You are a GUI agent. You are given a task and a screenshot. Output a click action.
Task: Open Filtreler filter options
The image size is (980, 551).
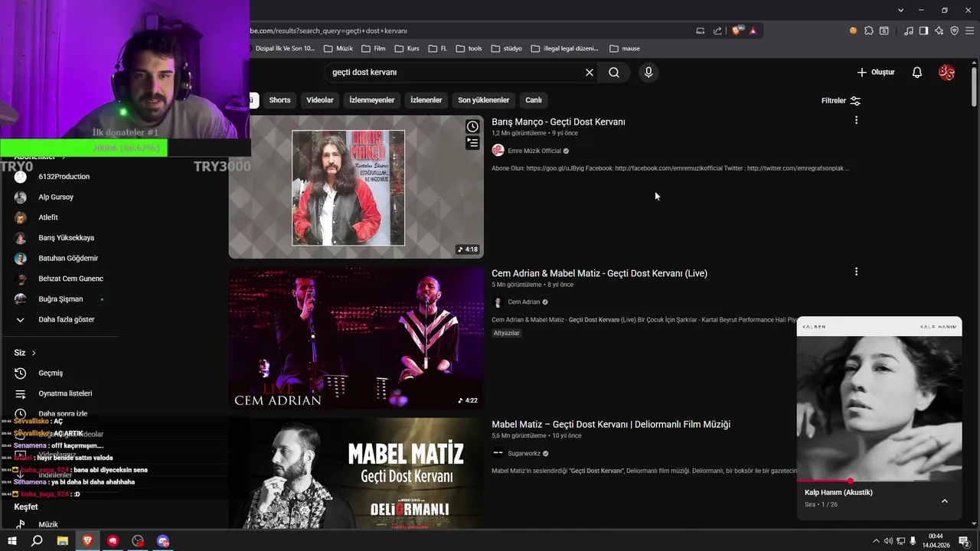click(841, 100)
